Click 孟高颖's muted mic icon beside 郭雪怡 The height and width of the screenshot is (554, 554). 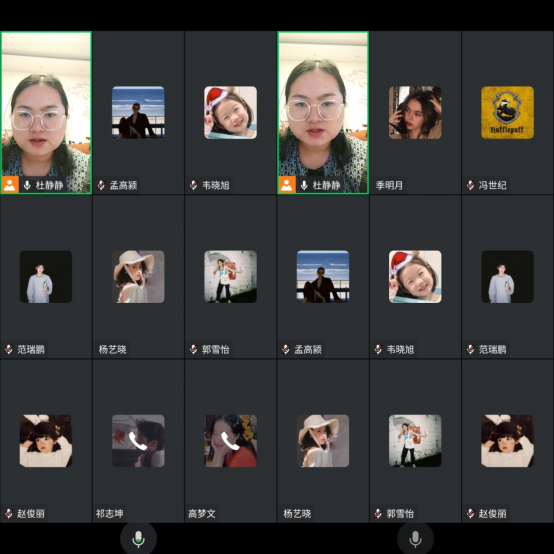pos(286,349)
